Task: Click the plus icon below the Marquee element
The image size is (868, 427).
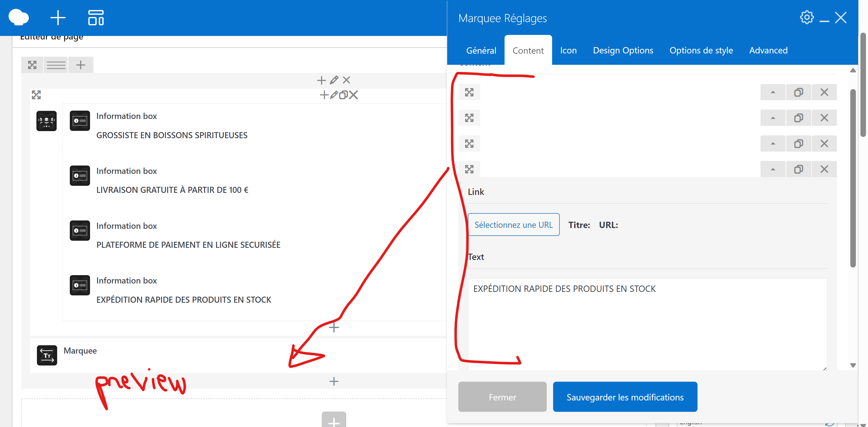Action: coord(334,381)
